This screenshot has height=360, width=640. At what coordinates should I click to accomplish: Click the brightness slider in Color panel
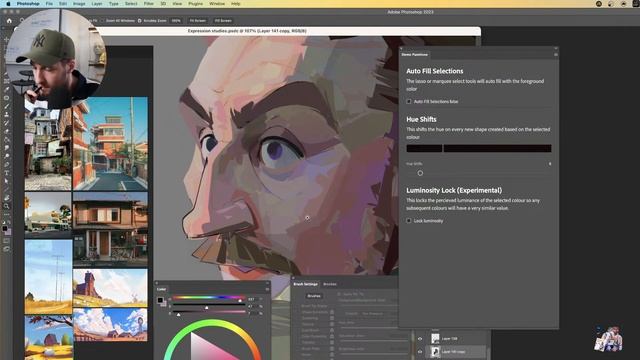pyautogui.click(x=208, y=312)
